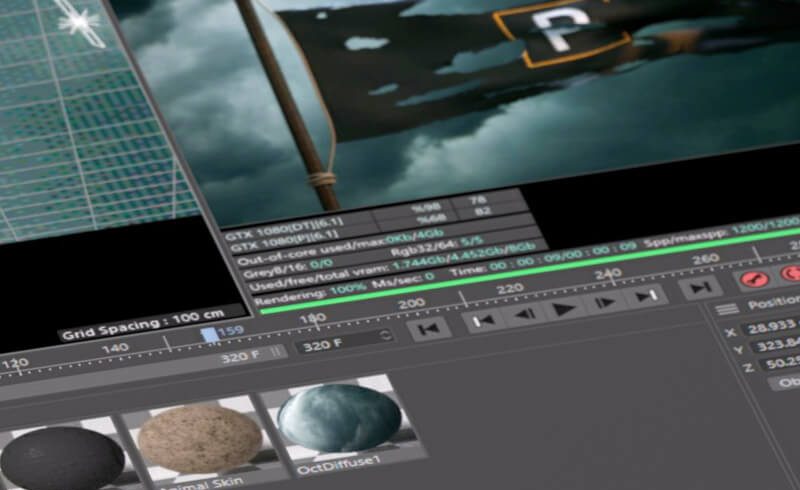Play the animation forwards

click(564, 308)
